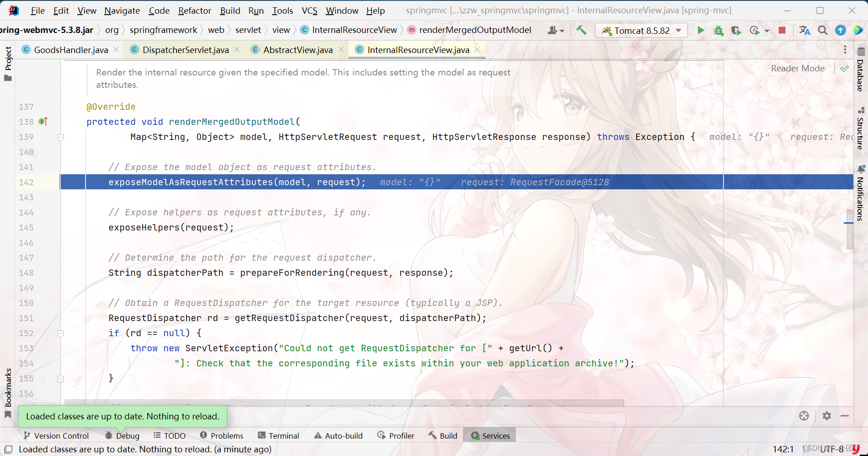Click the servlet breadcrumb segment
Screen dimensions: 868x456
[248, 30]
